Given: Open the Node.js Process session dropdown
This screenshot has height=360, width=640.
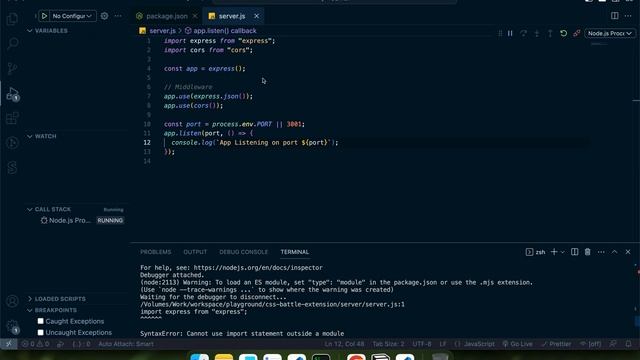Looking at the screenshot, I should coord(610,33).
